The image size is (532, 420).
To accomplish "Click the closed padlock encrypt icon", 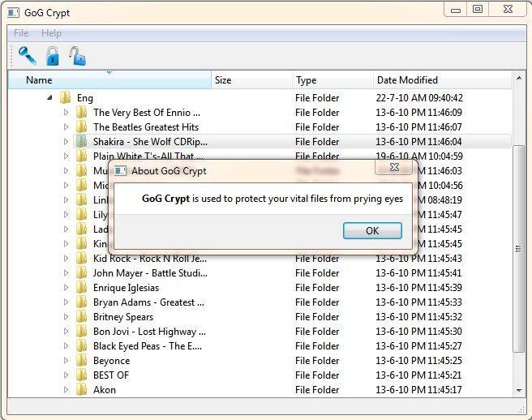I will [53, 56].
